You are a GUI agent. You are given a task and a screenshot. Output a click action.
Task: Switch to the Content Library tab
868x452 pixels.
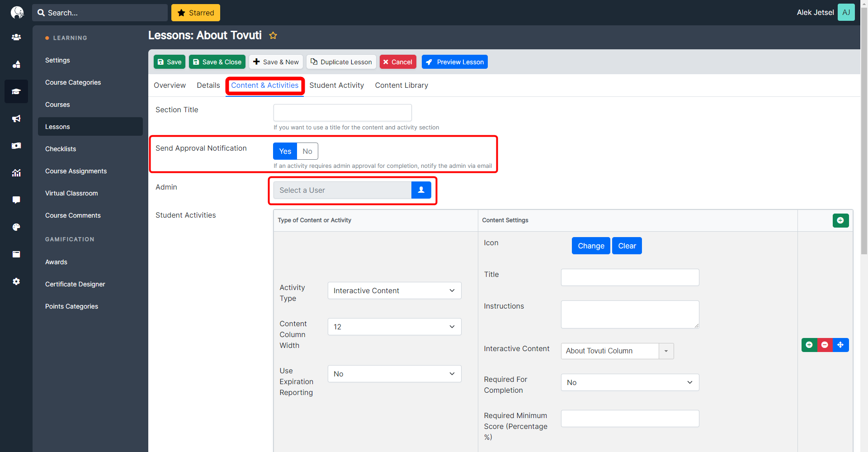point(401,85)
